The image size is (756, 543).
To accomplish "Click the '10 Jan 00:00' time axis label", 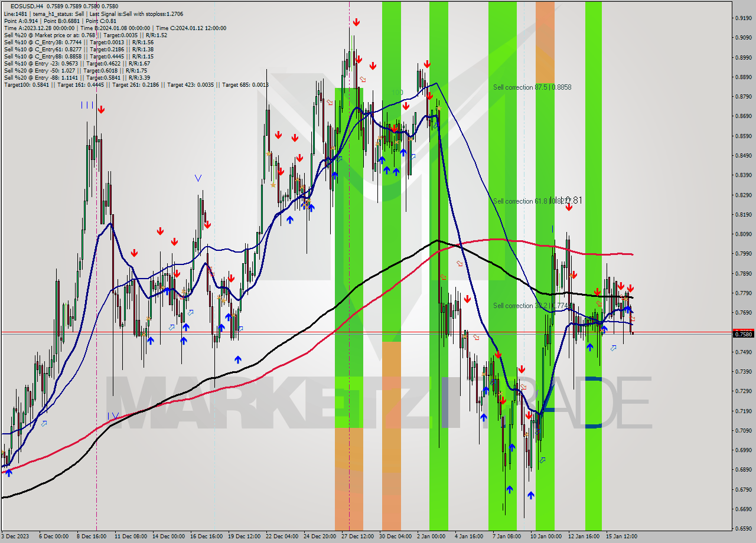I will 546,537.
